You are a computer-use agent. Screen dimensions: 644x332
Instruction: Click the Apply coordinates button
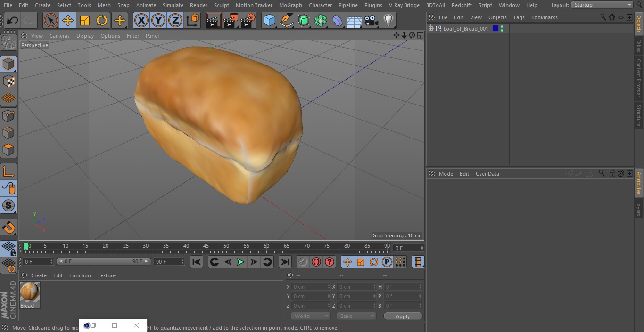pyautogui.click(x=403, y=316)
